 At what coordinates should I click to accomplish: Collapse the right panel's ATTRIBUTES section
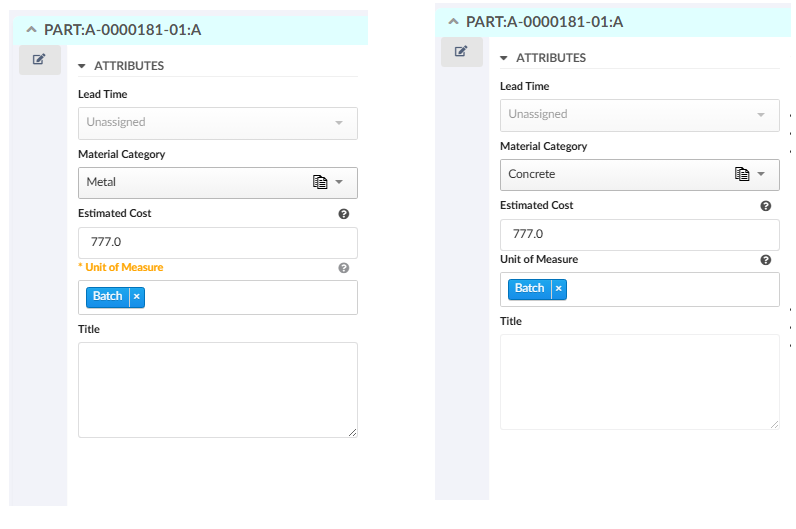click(x=504, y=58)
